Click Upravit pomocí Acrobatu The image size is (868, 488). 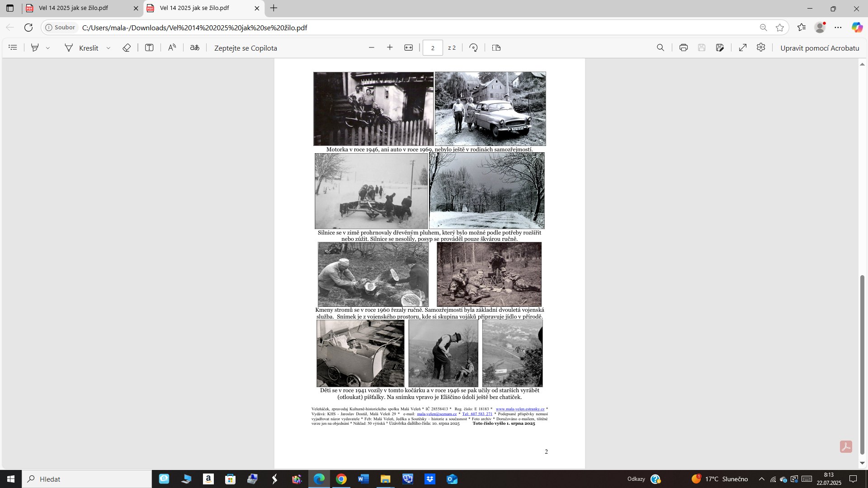[x=820, y=48]
